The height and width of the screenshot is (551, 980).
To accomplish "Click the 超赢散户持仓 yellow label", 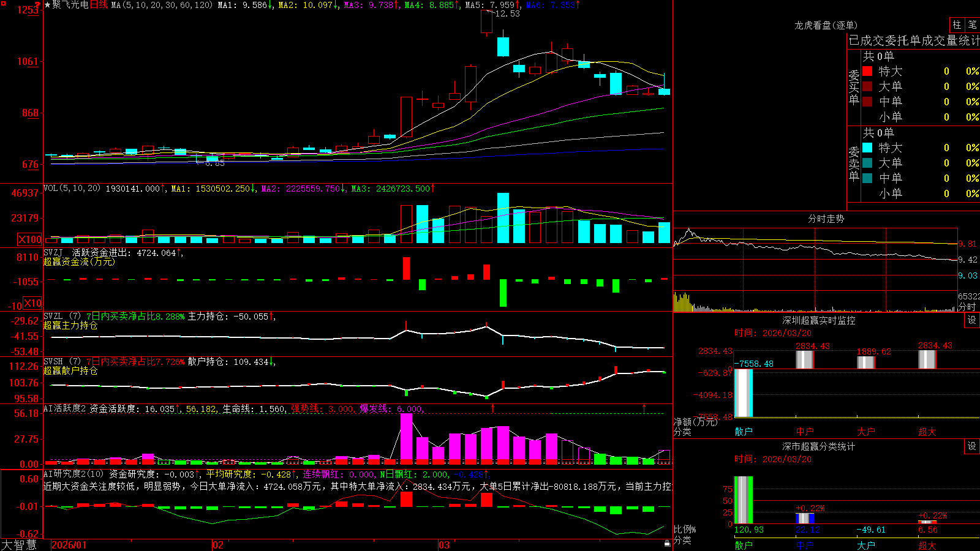I will click(70, 370).
